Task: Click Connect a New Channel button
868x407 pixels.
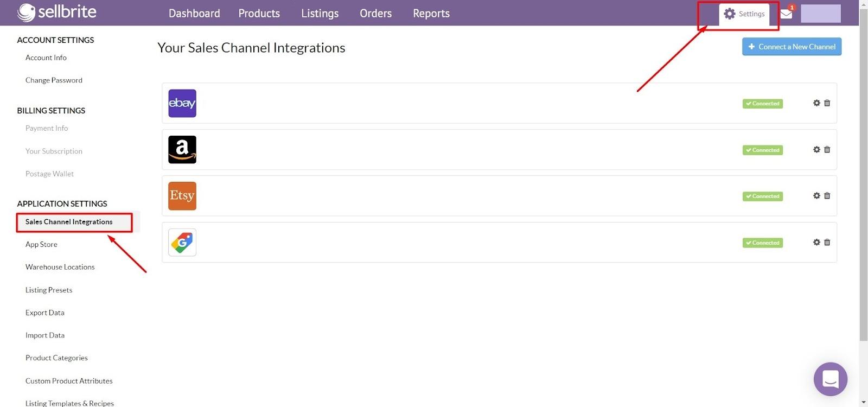Action: [792, 47]
